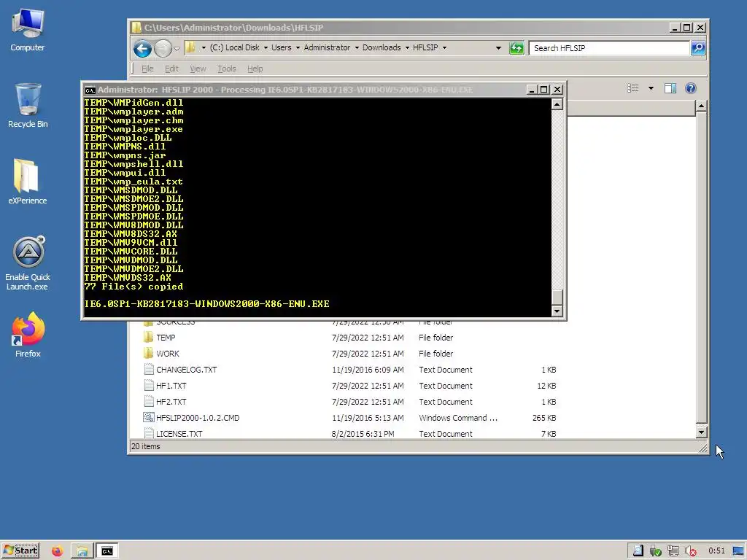Click the TEMP folder icon
Image resolution: width=747 pixels, height=560 pixels.
click(x=149, y=338)
